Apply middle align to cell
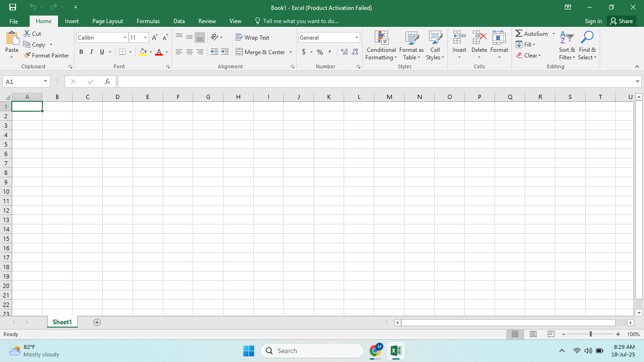The width and height of the screenshot is (644, 362). tap(190, 37)
